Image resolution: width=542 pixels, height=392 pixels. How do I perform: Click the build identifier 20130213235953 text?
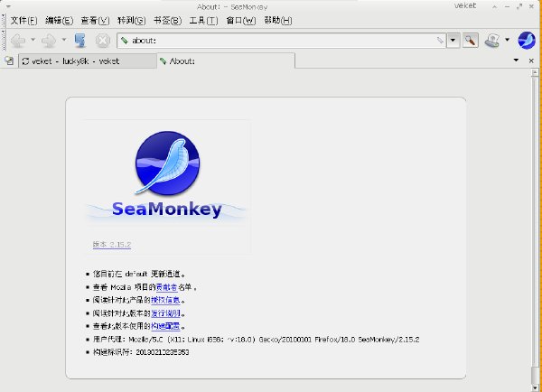coord(162,352)
